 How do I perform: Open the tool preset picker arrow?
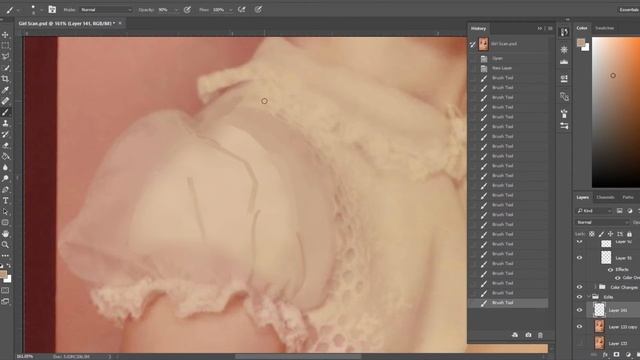click(x=18, y=10)
